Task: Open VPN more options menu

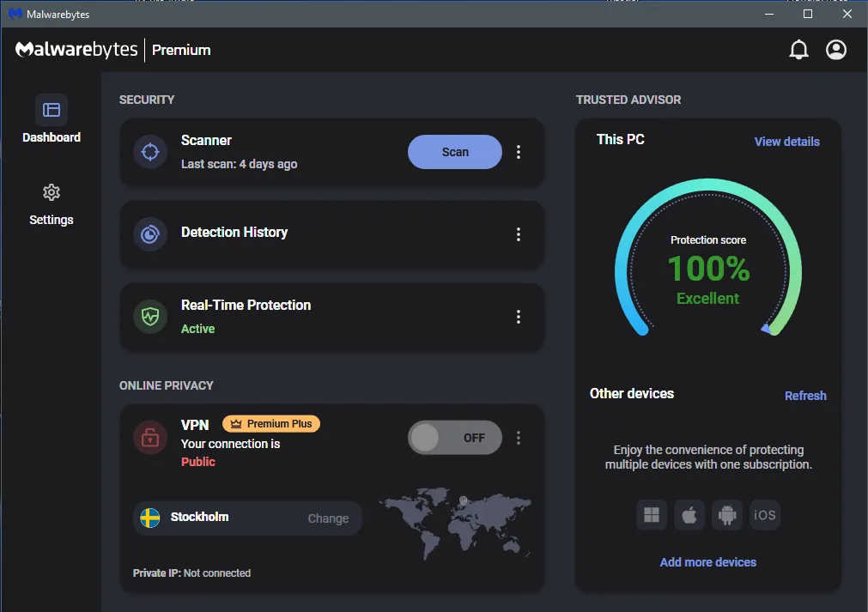Action: coord(519,439)
